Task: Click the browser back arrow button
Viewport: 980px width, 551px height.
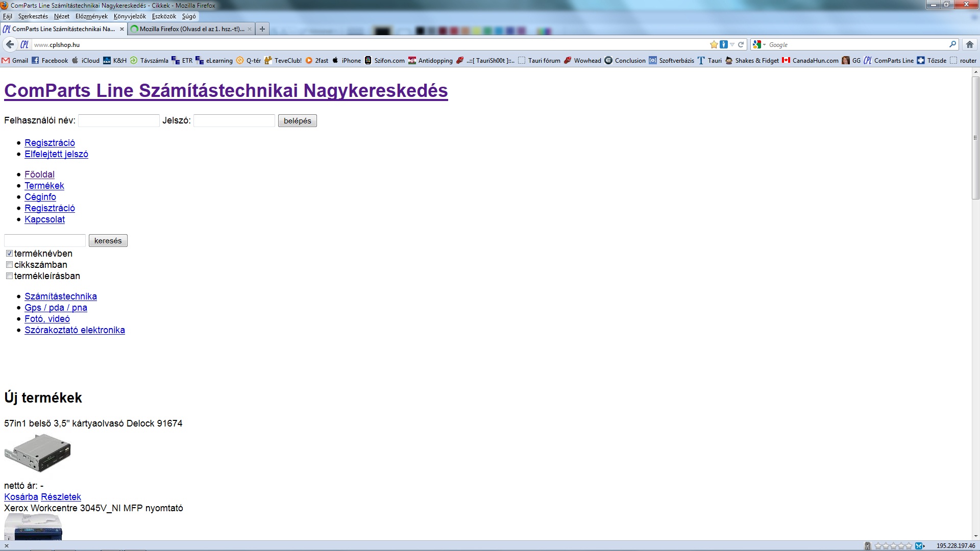Action: coord(10,44)
